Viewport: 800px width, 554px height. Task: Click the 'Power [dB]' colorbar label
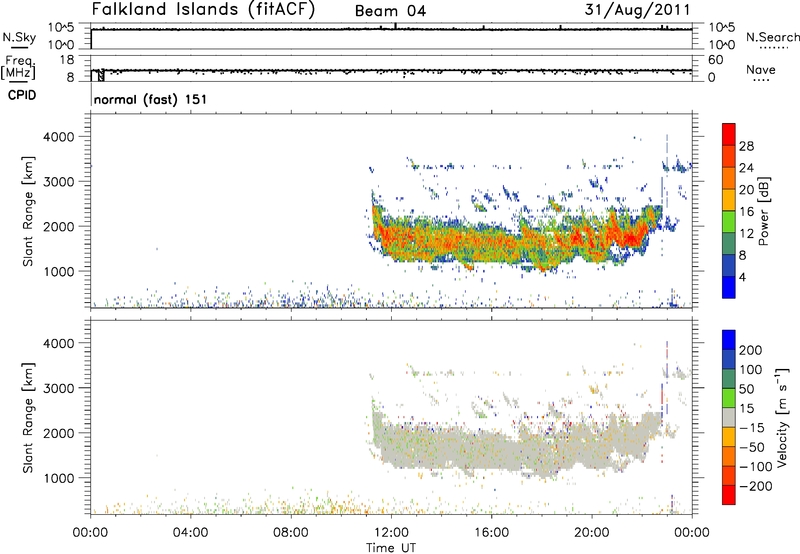[x=764, y=211]
